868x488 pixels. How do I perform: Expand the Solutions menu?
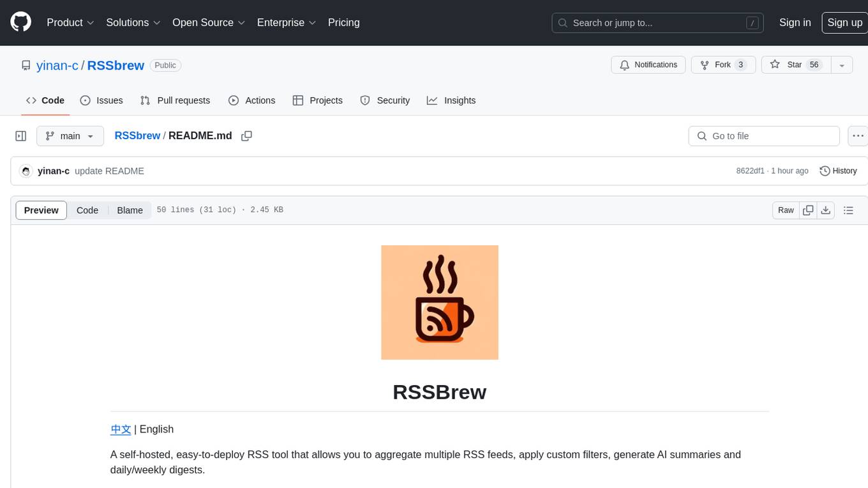[x=133, y=22]
